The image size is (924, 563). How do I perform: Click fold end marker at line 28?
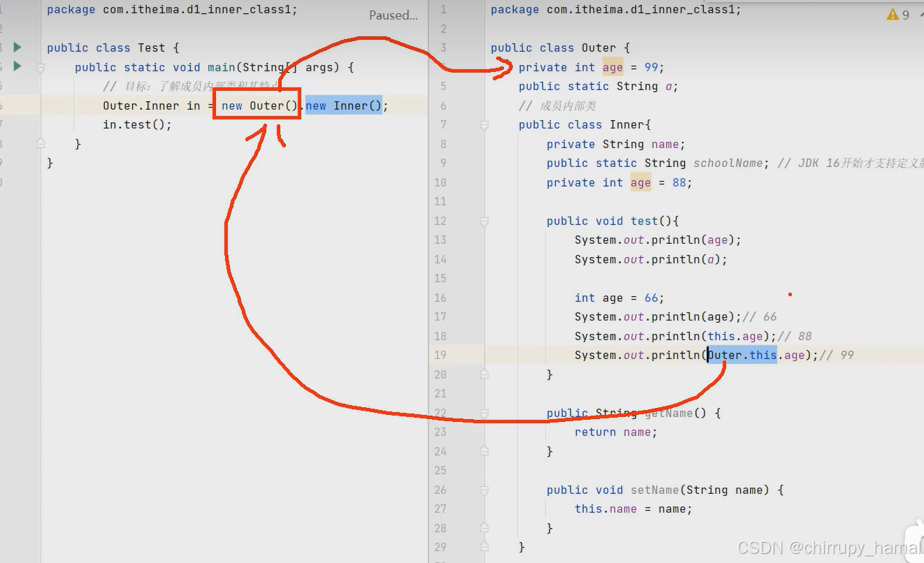484,528
